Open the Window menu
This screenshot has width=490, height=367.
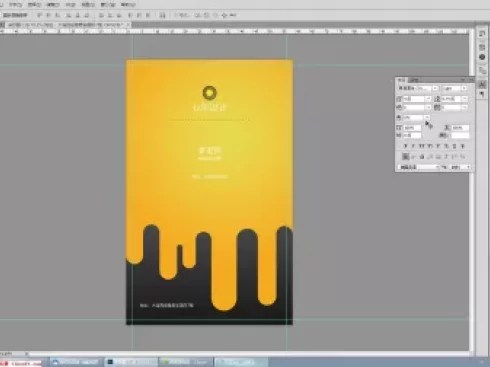click(x=108, y=5)
